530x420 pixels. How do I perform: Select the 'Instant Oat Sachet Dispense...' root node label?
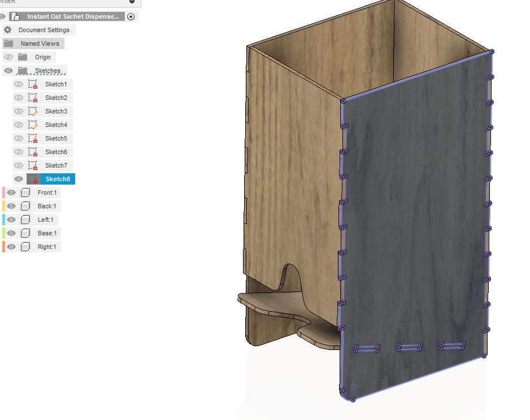point(73,16)
